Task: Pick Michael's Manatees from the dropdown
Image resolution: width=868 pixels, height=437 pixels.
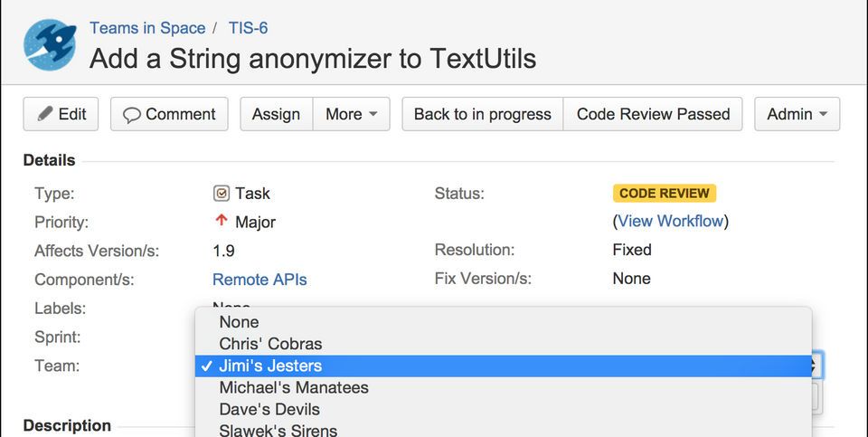Action: 293,387
